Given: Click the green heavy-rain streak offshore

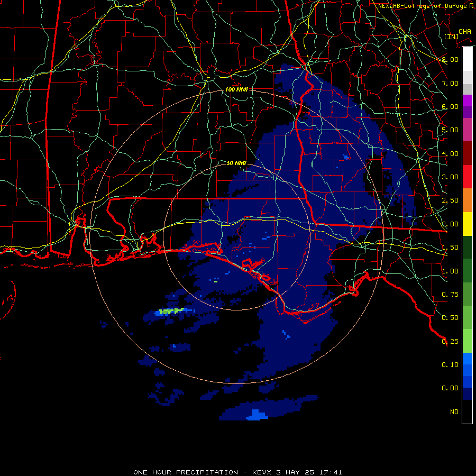Looking at the screenshot, I should pos(171,311).
